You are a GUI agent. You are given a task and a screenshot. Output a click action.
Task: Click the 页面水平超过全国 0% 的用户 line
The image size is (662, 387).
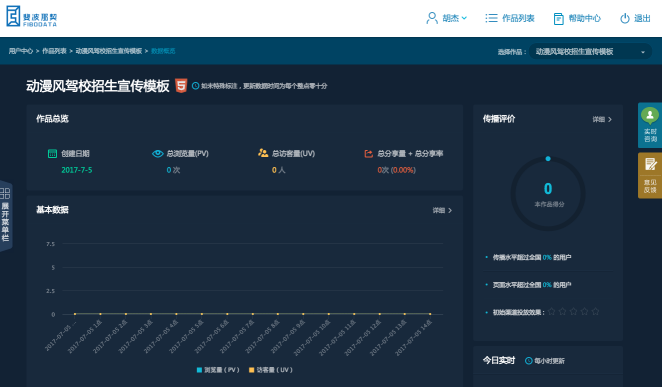pyautogui.click(x=532, y=285)
